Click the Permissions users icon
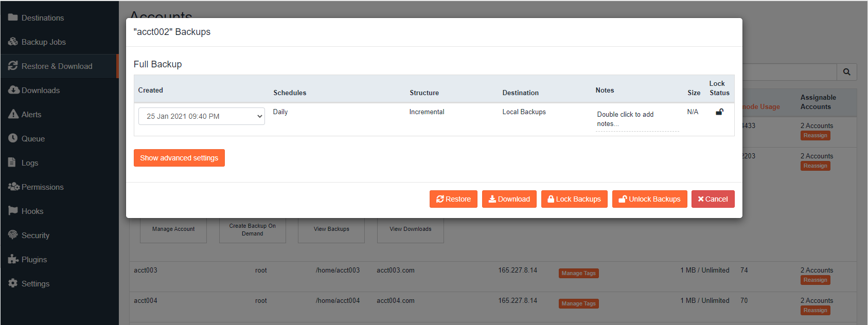 coord(14,187)
